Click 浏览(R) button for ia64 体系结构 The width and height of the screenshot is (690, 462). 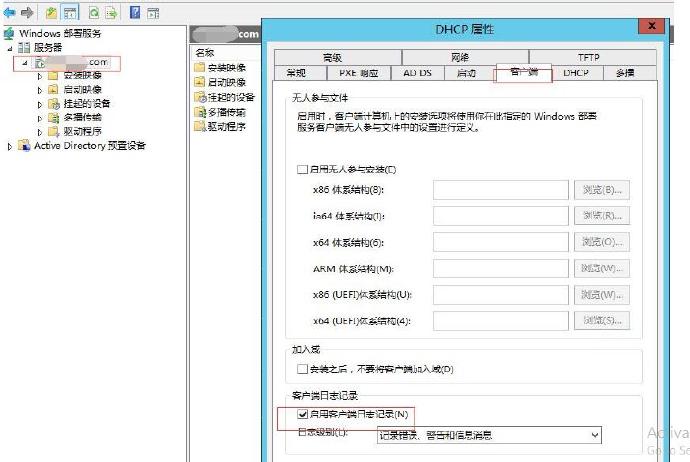602,216
